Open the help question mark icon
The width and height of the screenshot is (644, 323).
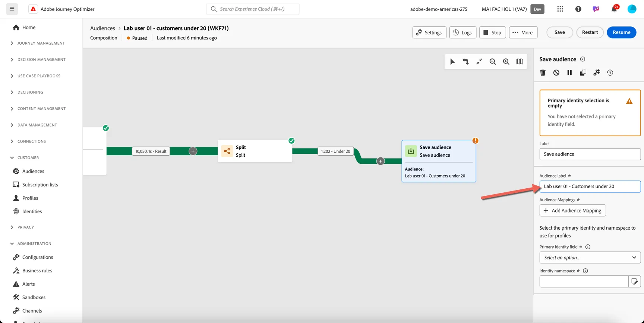578,9
